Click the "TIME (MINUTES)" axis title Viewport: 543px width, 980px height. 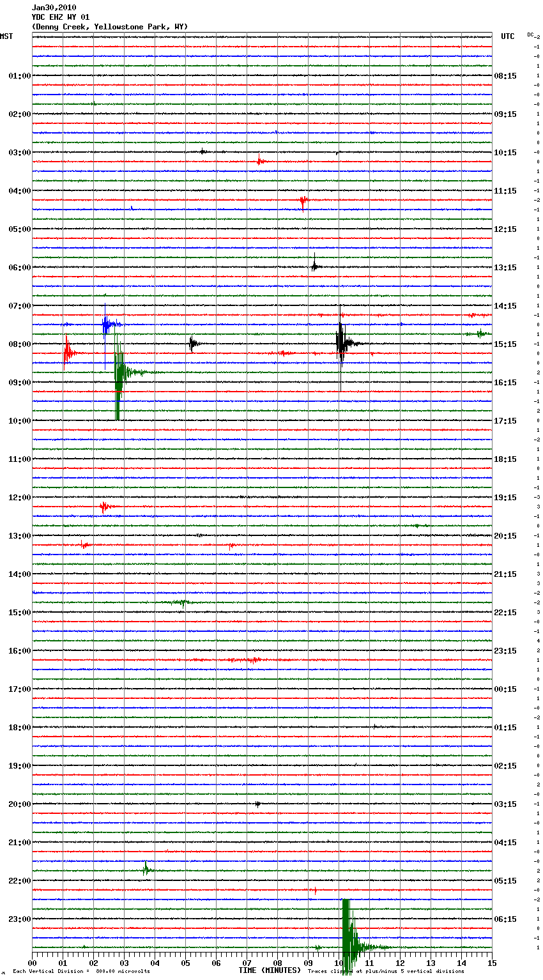[270, 970]
